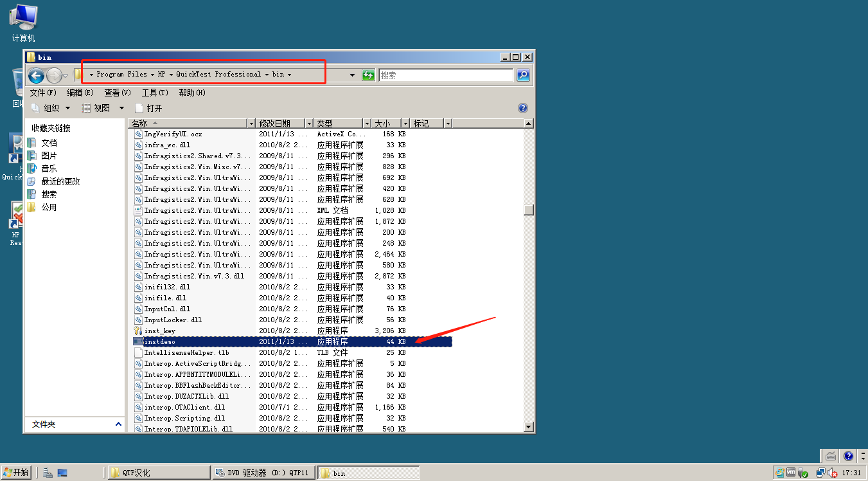Open 文档 in the favorites links
The height and width of the screenshot is (481, 868).
click(42, 143)
